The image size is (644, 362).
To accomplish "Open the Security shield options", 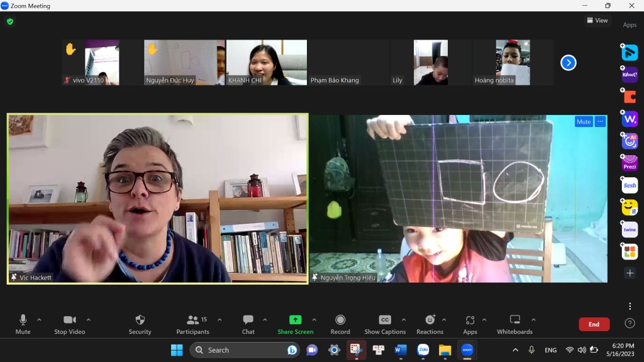I will pyautogui.click(x=140, y=324).
